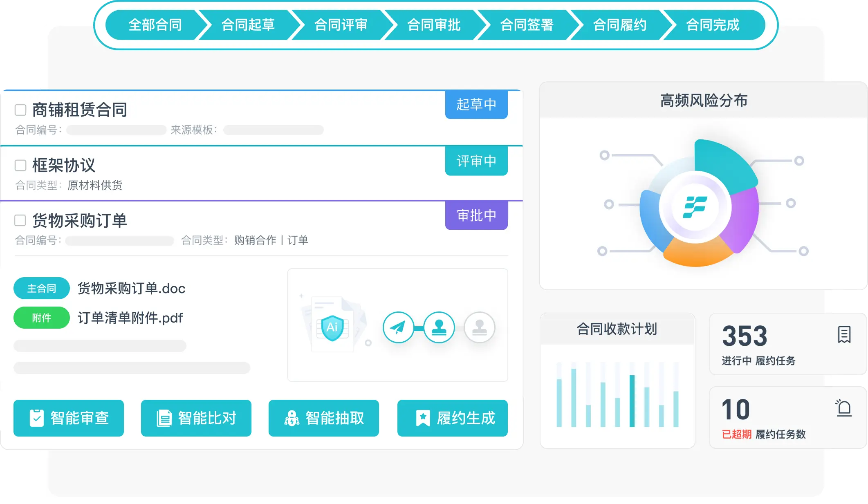
Task: Click the clipboard check icon in 智能审查
Action: pyautogui.click(x=37, y=418)
